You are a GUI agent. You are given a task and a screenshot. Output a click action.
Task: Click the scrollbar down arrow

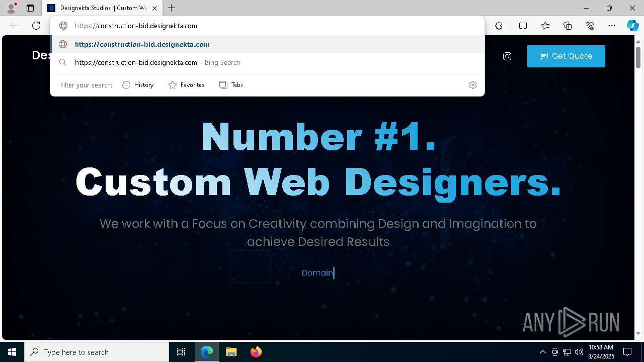coord(638,333)
